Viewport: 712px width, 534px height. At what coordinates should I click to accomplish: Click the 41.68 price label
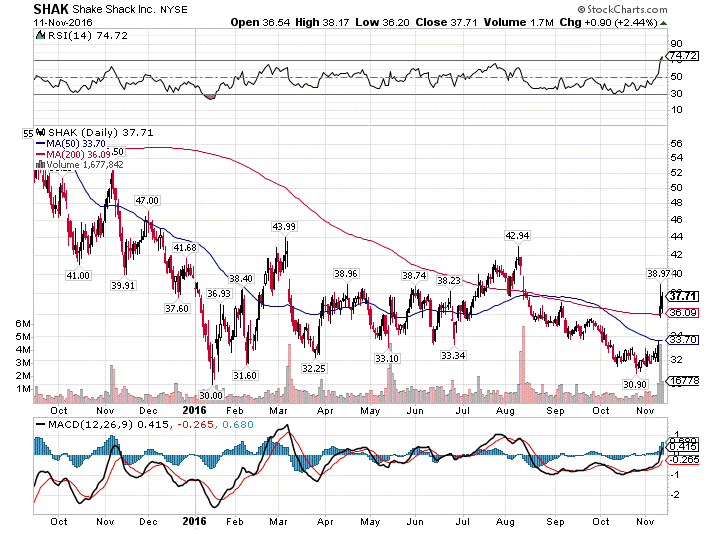point(185,247)
